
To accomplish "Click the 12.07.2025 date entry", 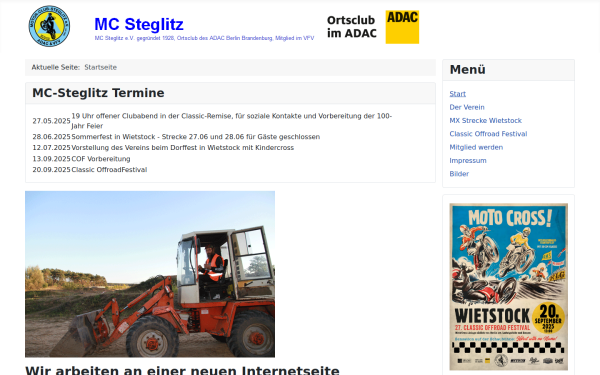I will click(51, 148).
